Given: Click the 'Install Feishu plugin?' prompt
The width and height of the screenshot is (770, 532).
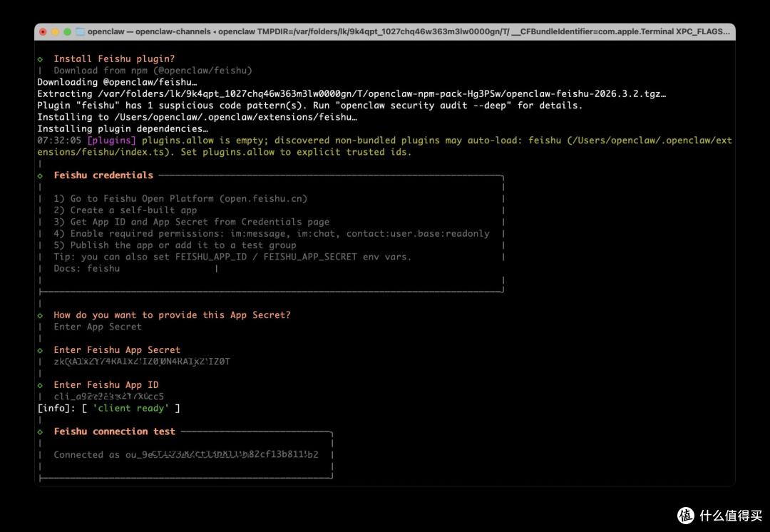Looking at the screenshot, I should (114, 59).
